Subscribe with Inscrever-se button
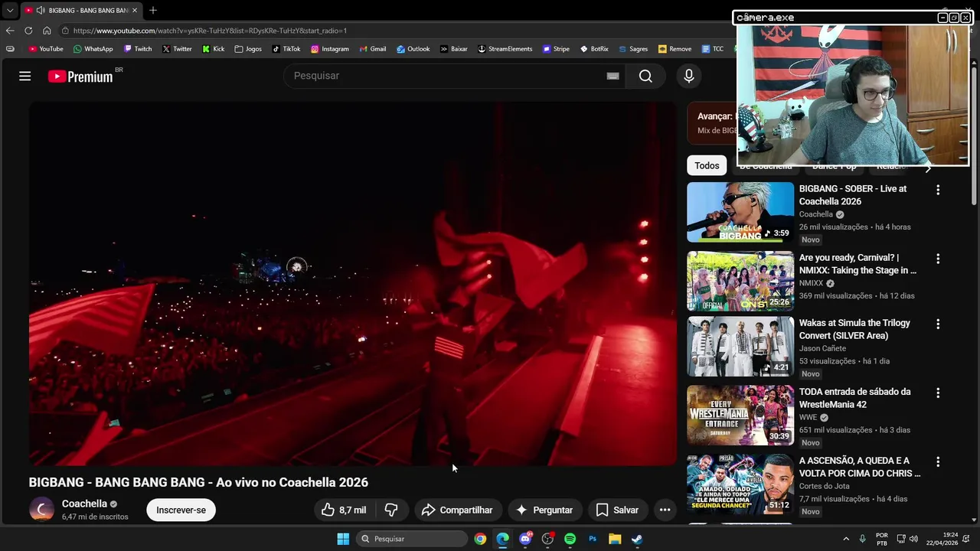Image resolution: width=980 pixels, height=551 pixels. coord(181,510)
